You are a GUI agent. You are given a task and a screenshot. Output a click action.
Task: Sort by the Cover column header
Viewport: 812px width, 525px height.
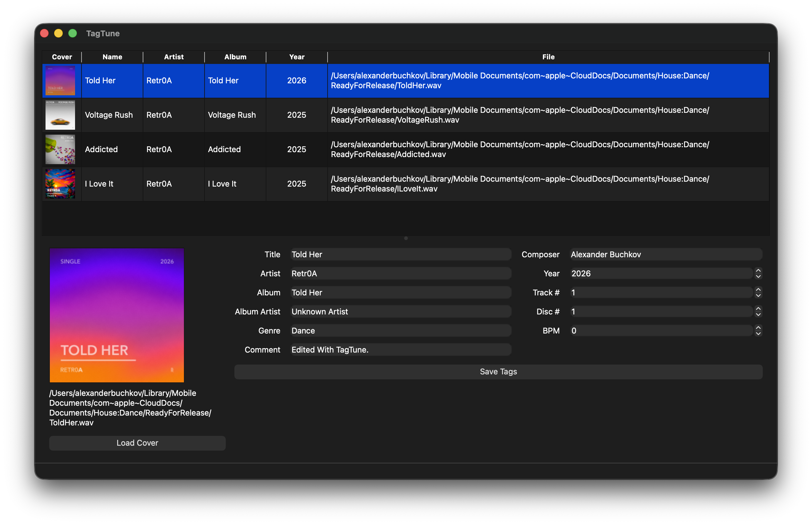click(62, 57)
